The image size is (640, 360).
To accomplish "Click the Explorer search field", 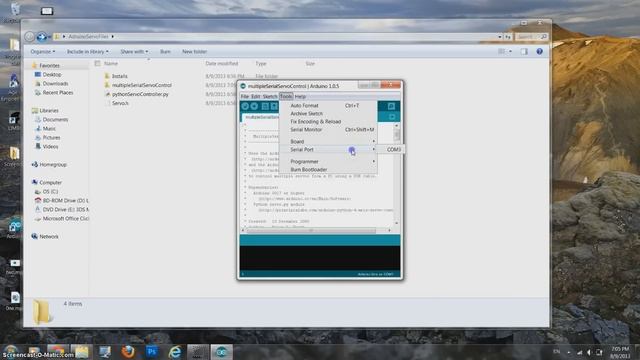I will (x=531, y=37).
